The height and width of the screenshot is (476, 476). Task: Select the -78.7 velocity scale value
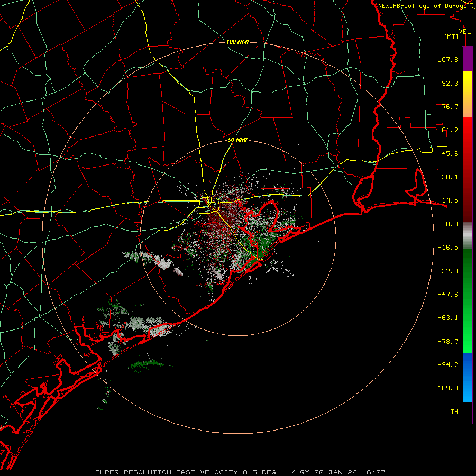448,342
